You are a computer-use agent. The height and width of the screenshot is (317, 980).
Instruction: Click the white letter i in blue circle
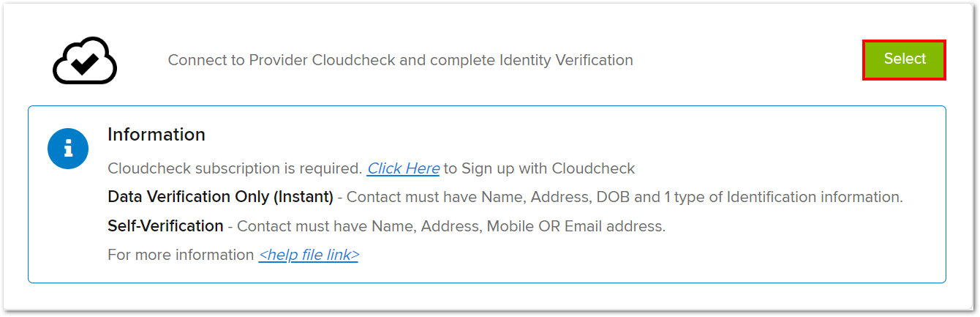[x=68, y=149]
